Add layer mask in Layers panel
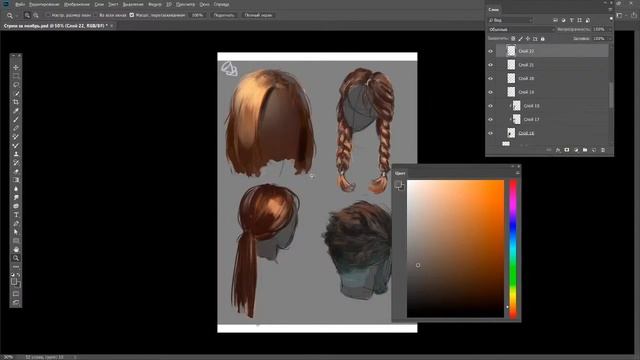Screen dimensions: 640x360 pyautogui.click(x=567, y=150)
